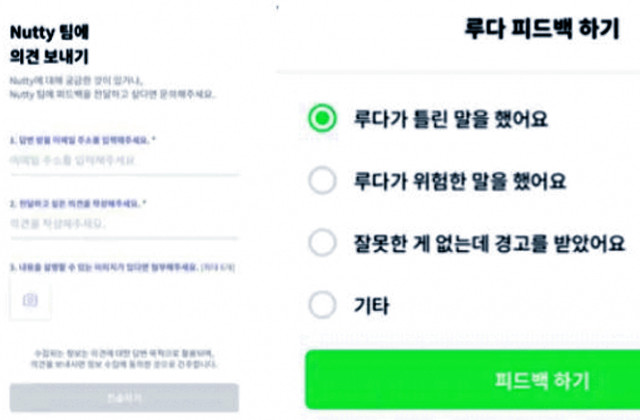
Task: Focus the email address input field
Action: pyautogui.click(x=124, y=161)
